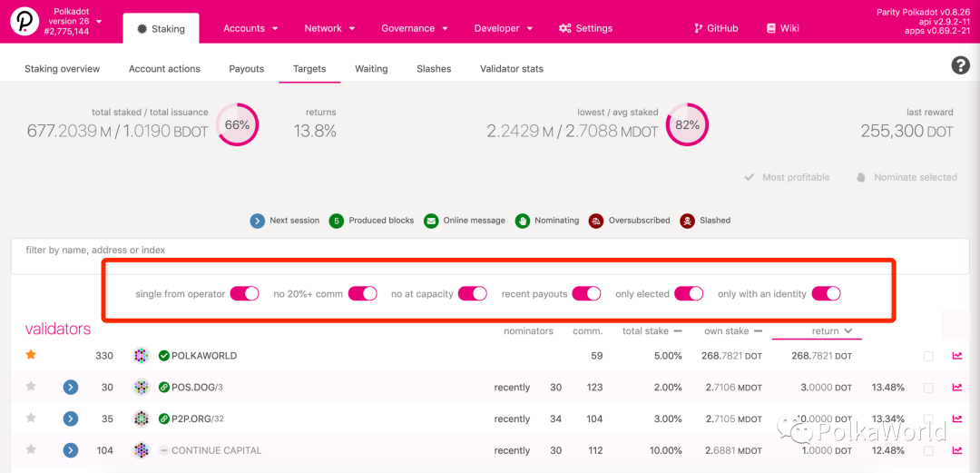Screen dimensions: 980x473
Task: Disable the no 20%+ comm filter
Action: point(362,294)
